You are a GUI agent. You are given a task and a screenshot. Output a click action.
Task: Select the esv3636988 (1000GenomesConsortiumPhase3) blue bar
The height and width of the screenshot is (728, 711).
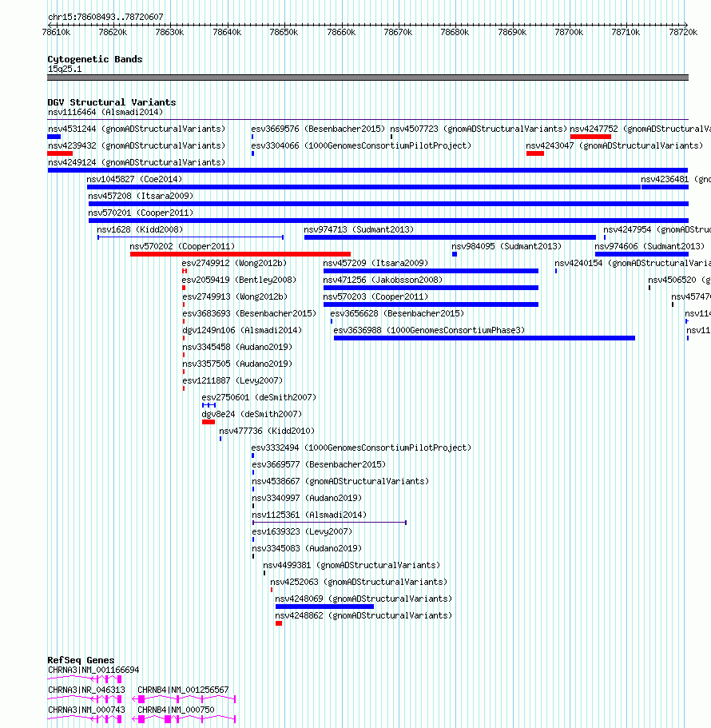[x=485, y=338]
